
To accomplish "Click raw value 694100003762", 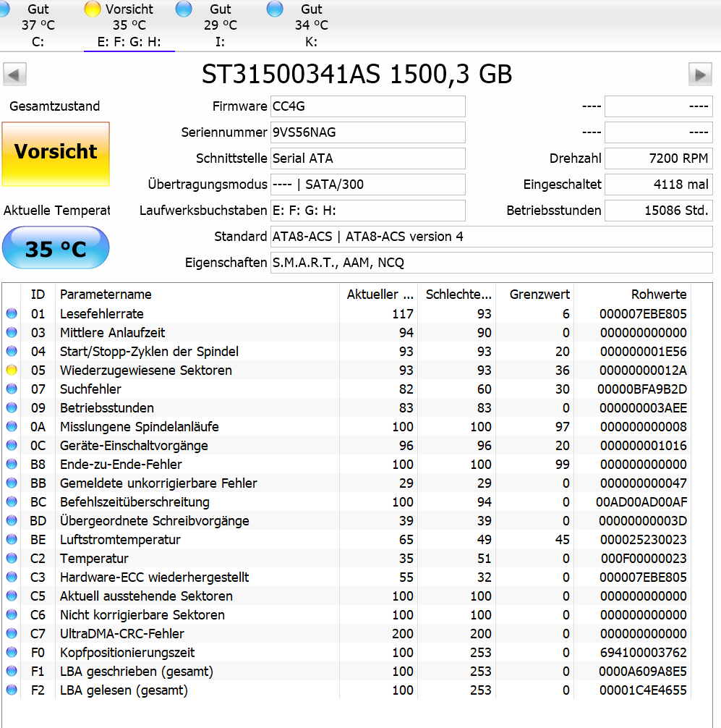I will (643, 652).
